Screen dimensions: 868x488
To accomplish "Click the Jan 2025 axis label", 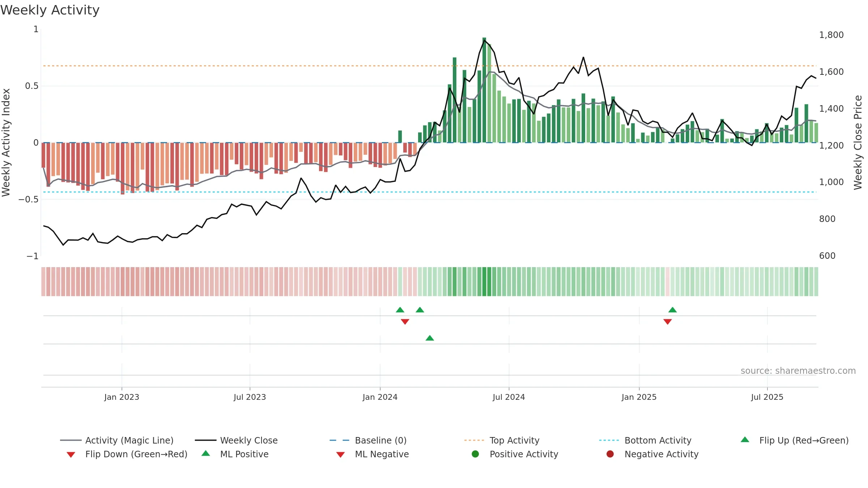I will 639,397.
